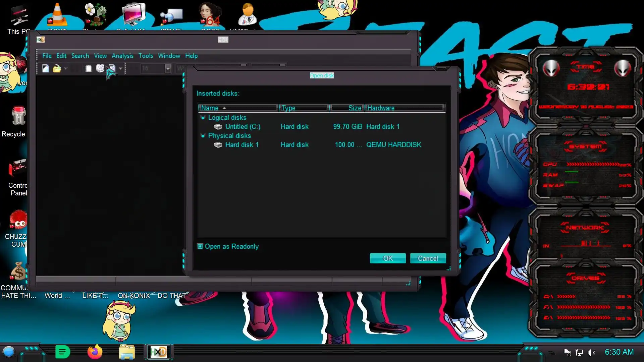Open the Tools menu
This screenshot has height=362, width=644.
point(146,56)
